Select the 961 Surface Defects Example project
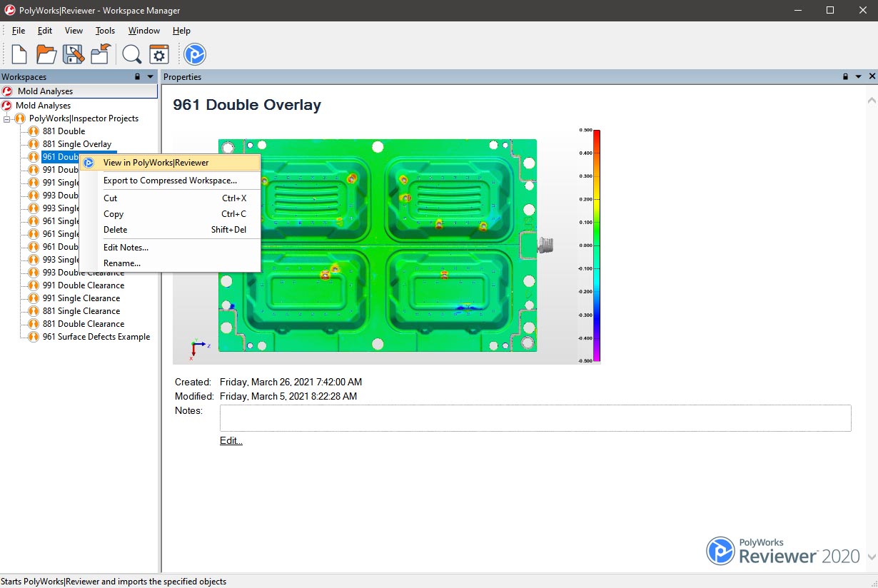Image resolution: width=878 pixels, height=588 pixels. (96, 337)
